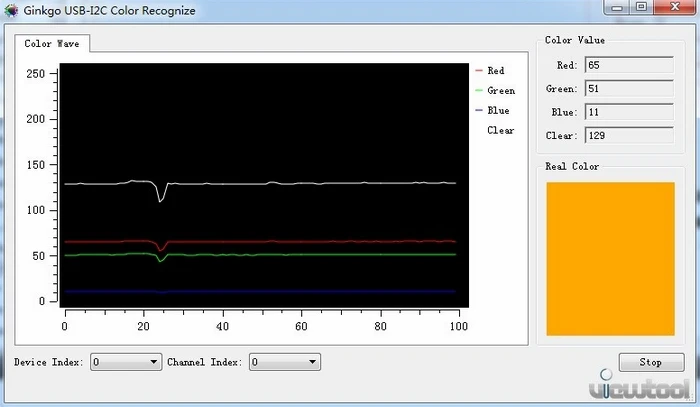Screen dimensions: 700x407
Task: Click the Red legend entry
Action: pyautogui.click(x=490, y=71)
